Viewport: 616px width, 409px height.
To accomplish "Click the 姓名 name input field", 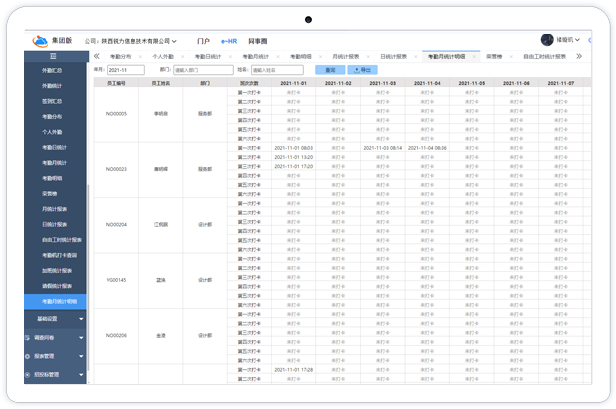I will (277, 70).
